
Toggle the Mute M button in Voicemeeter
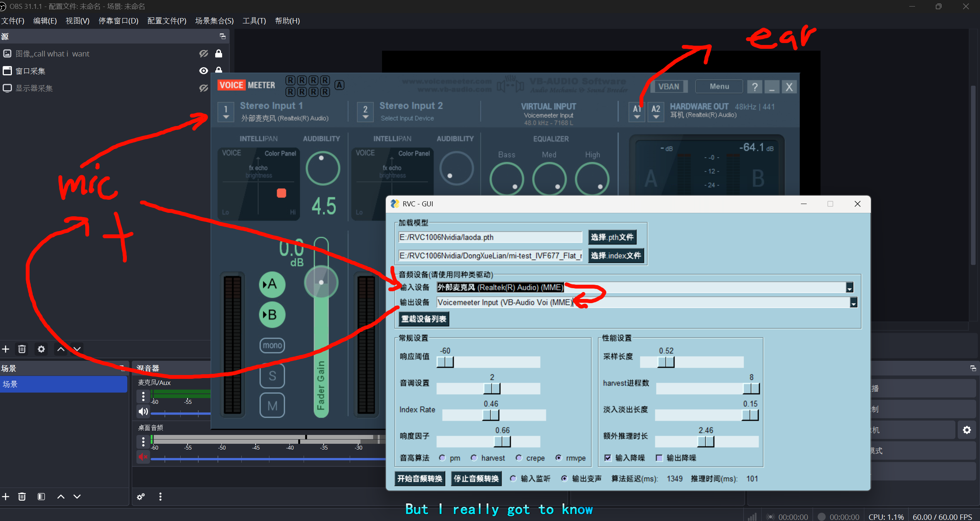click(x=272, y=406)
